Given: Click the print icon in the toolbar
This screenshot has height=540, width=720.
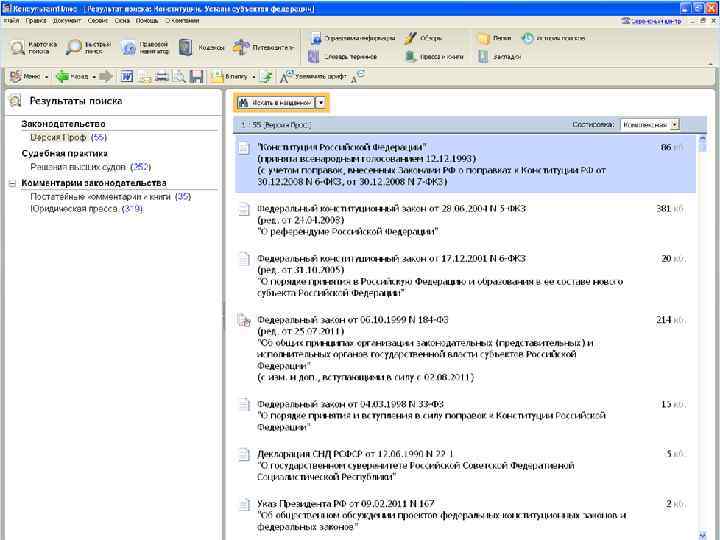Looking at the screenshot, I should [162, 77].
